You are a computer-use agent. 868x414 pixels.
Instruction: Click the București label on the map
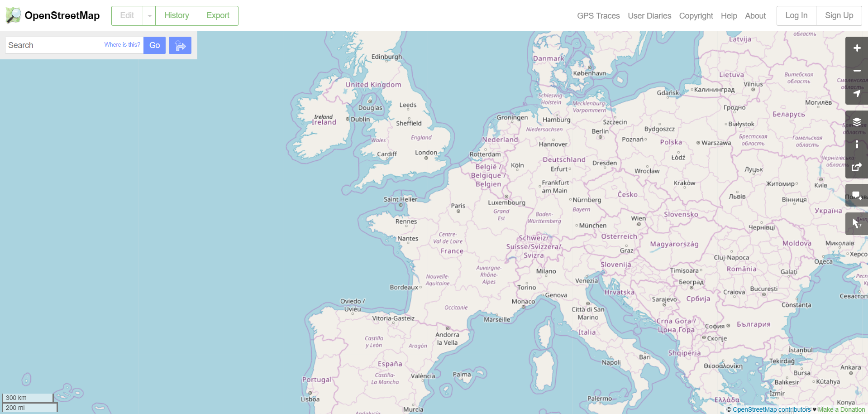(x=764, y=289)
